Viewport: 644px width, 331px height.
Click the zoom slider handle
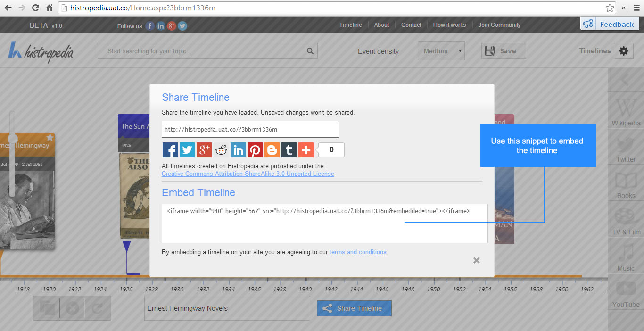tap(12, 138)
